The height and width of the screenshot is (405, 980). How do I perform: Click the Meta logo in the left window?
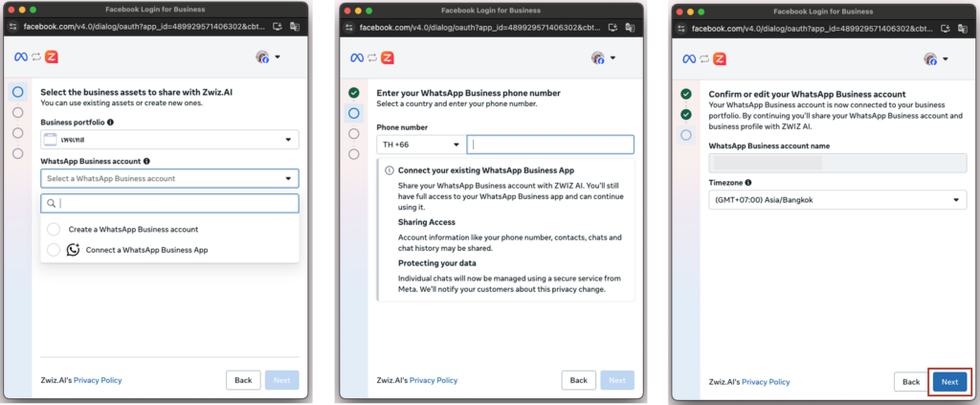click(19, 57)
